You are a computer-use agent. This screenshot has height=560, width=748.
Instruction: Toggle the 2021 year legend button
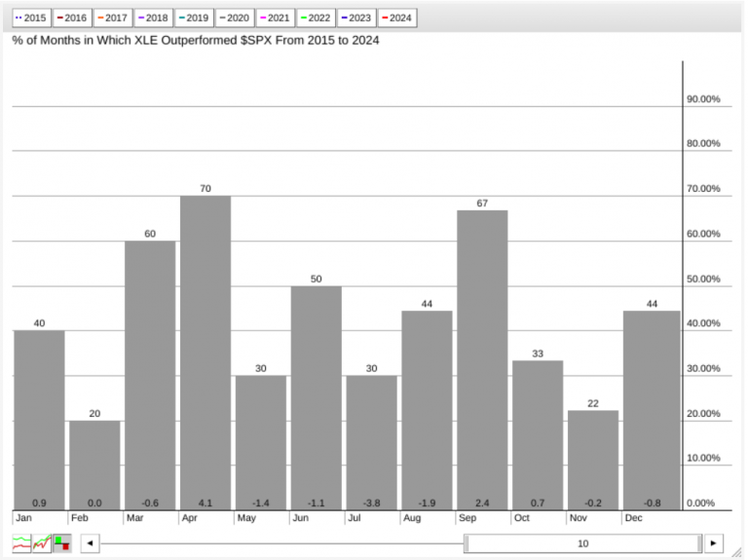(x=276, y=19)
